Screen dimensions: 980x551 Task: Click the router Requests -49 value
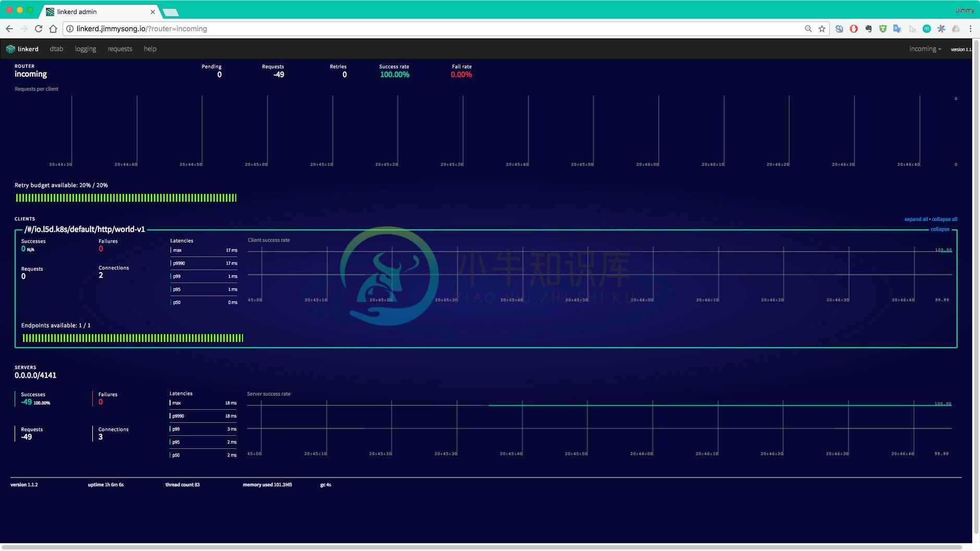point(279,75)
